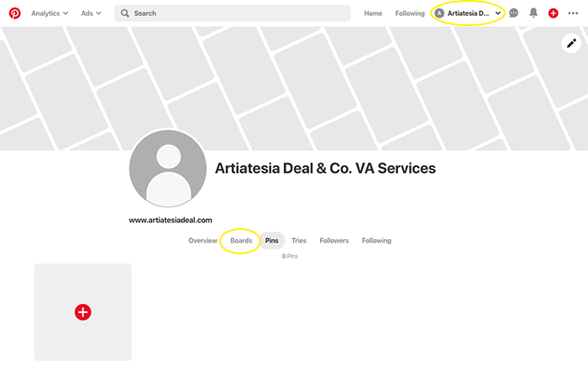The width and height of the screenshot is (588, 365).
Task: Open the messages speech bubble icon
Action: [514, 13]
